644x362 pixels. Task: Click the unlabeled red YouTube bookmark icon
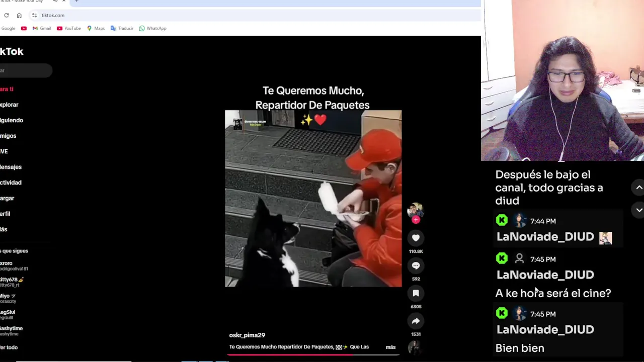click(24, 28)
